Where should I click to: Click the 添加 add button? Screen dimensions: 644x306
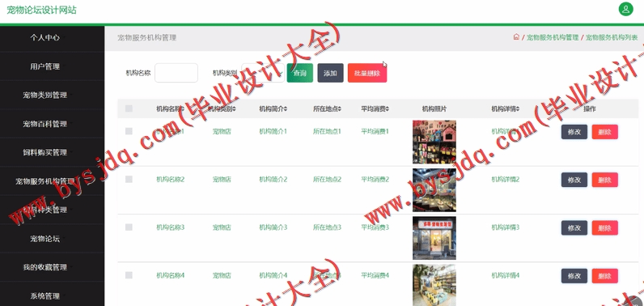pos(330,73)
